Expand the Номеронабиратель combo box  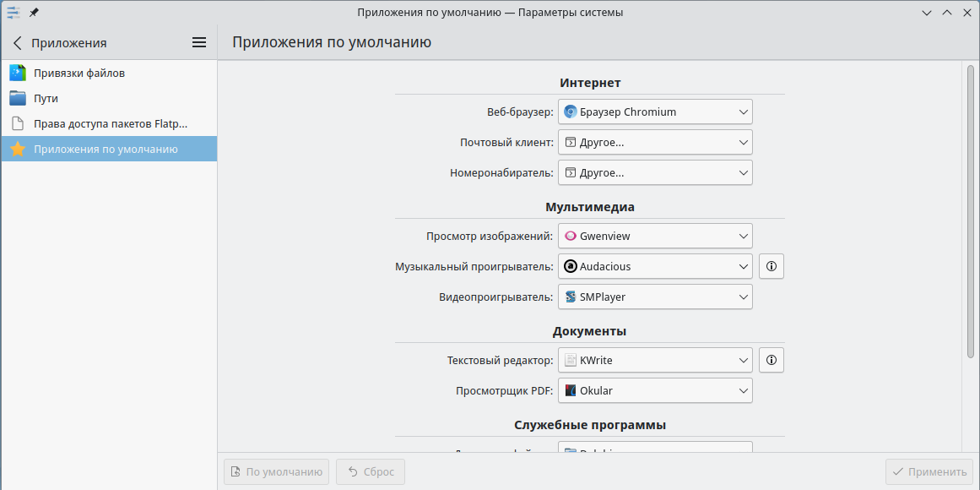(x=655, y=173)
